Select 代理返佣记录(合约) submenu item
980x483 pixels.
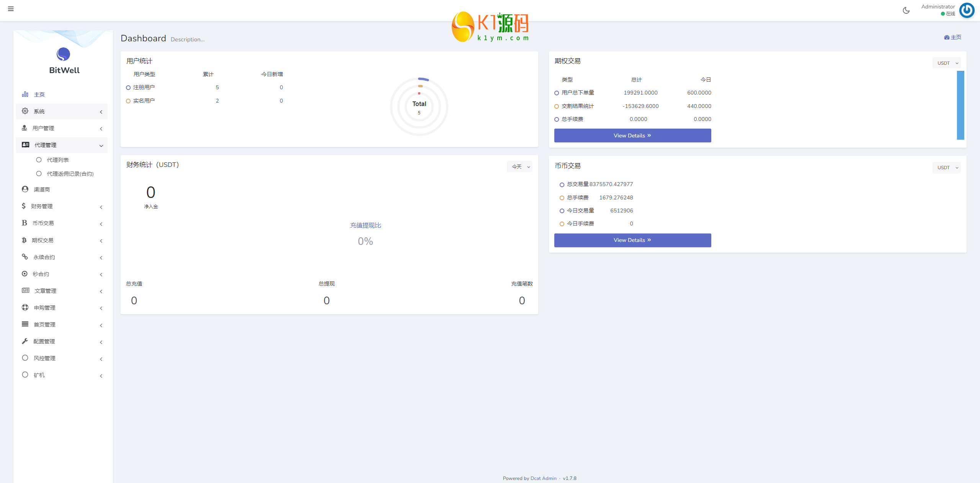point(70,174)
